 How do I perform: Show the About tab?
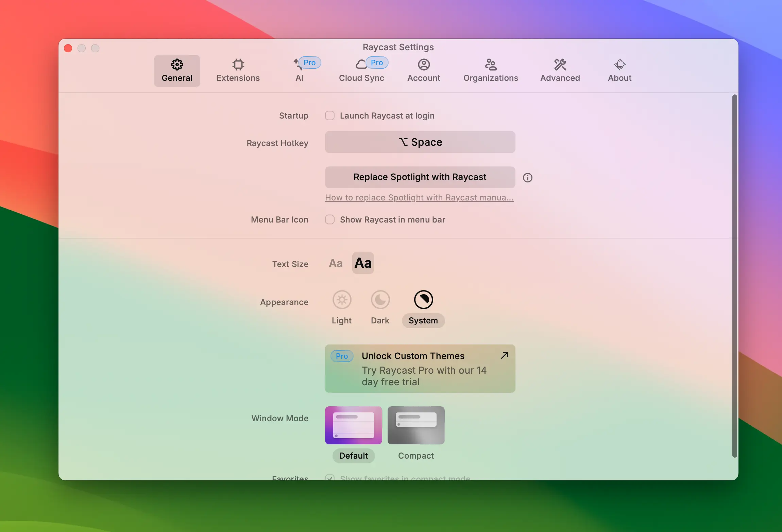(x=619, y=71)
